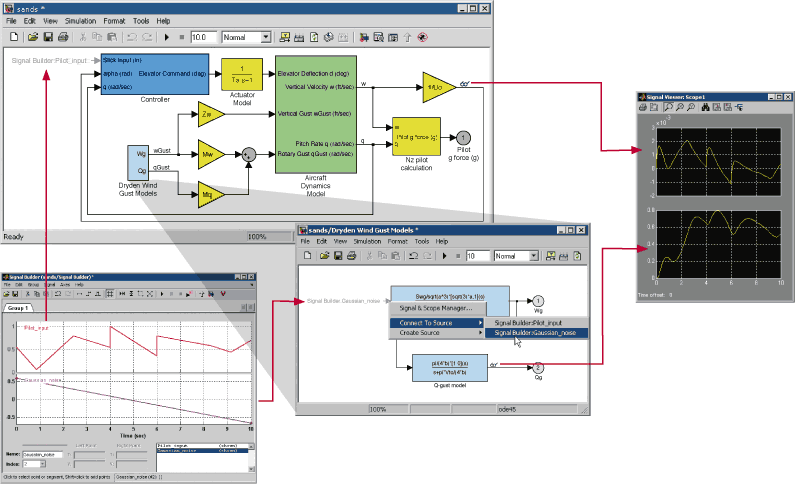Open a model file in sands toolbar
795x484 pixels.
[x=33, y=37]
